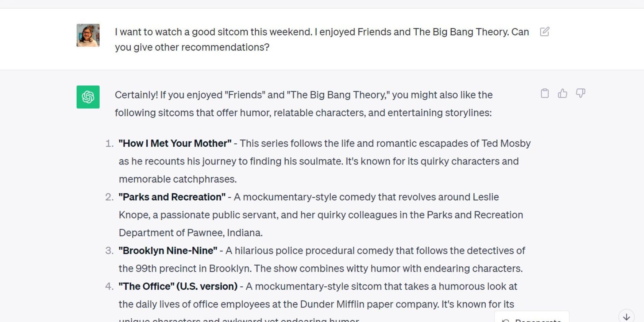644x322 pixels.
Task: Click list number 3 marker
Action: click(x=109, y=251)
